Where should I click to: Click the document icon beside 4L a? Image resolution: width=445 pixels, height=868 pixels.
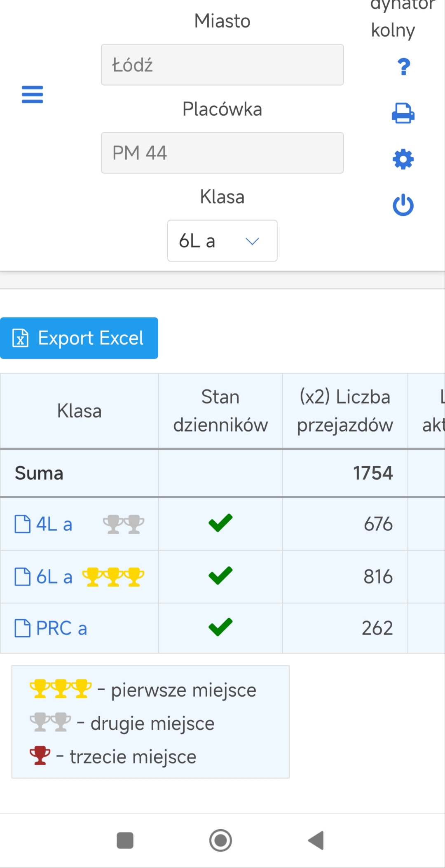click(x=22, y=524)
